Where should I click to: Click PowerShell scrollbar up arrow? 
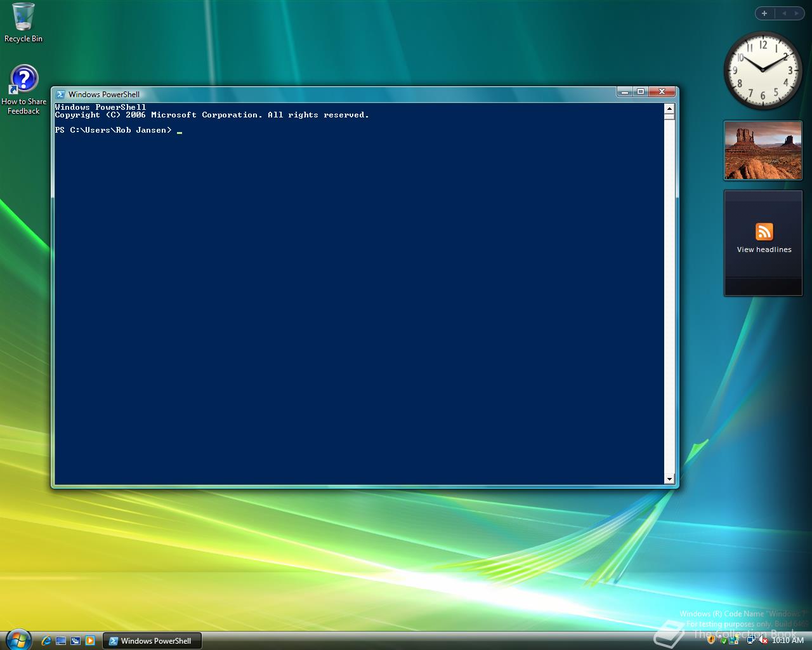[669, 108]
